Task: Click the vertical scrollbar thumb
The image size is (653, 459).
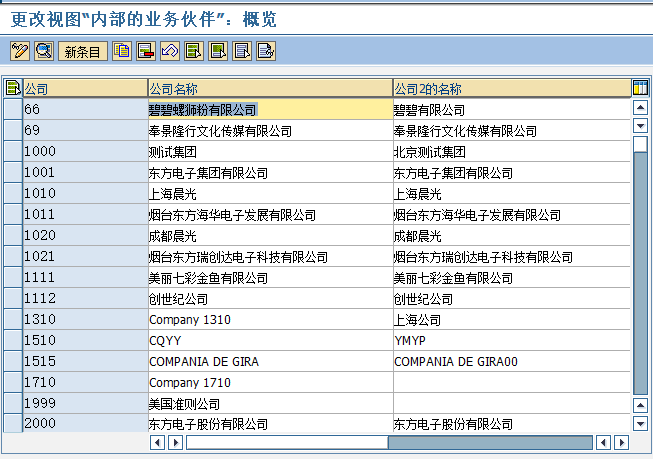Action: click(x=640, y=144)
